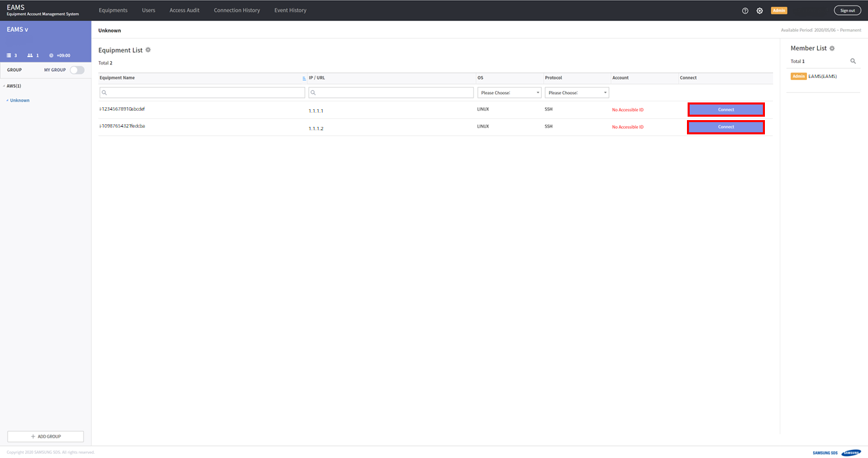The height and width of the screenshot is (458, 868).
Task: Click the Sign out button
Action: 848,11
